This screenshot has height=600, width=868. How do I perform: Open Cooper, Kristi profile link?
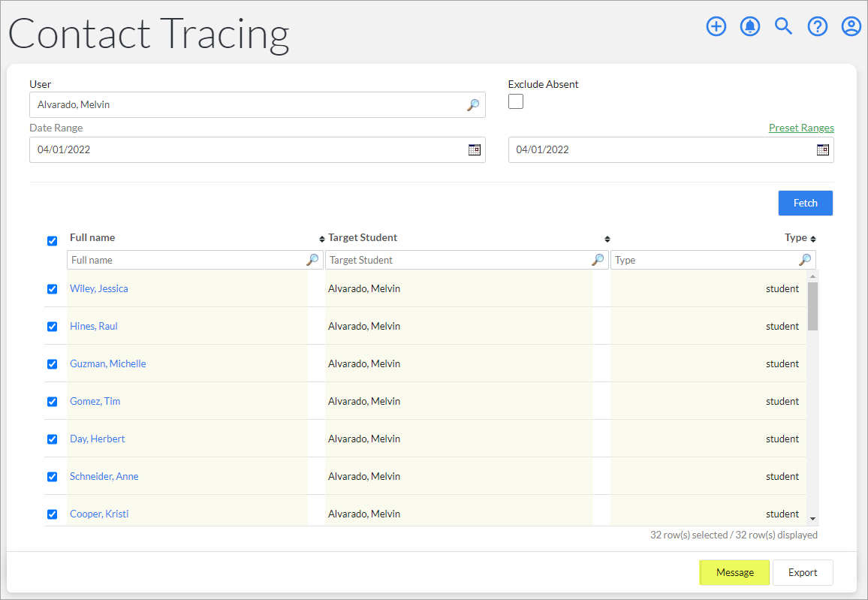pyautogui.click(x=99, y=514)
